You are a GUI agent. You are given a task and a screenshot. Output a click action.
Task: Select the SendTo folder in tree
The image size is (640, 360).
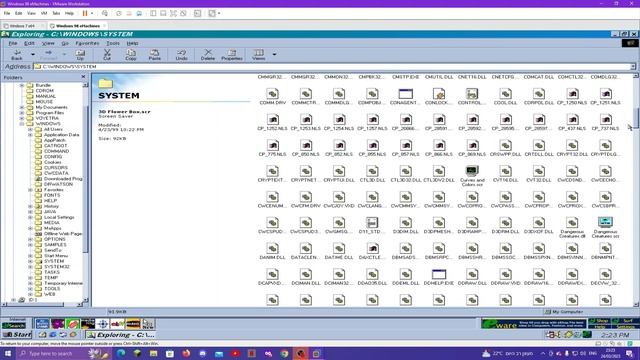pyautogui.click(x=53, y=250)
